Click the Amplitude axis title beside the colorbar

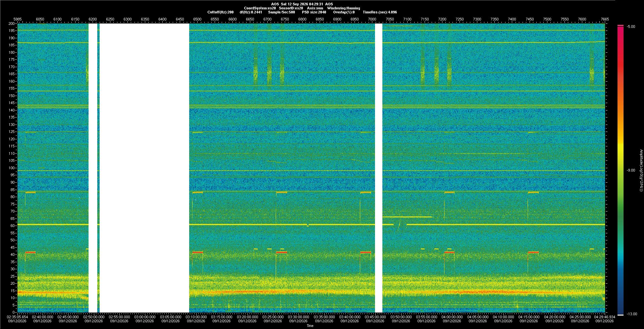[641, 171]
